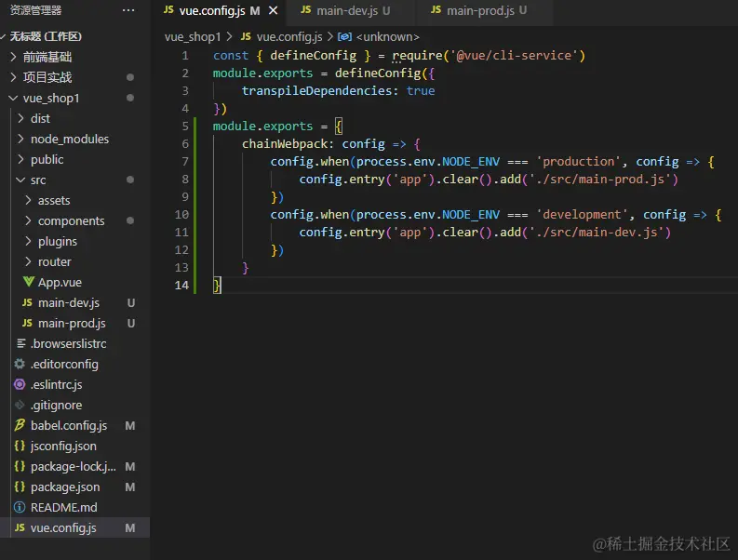This screenshot has width=738, height=560.
Task: Click line number 1 in gutter
Action: pos(185,56)
